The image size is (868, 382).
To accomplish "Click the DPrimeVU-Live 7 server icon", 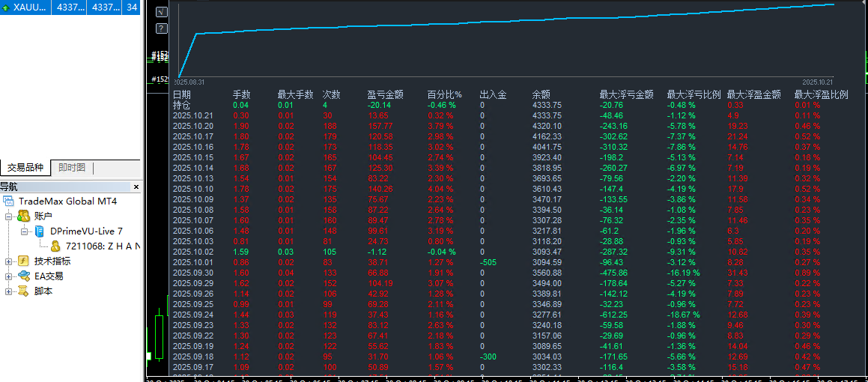I will click(x=40, y=231).
